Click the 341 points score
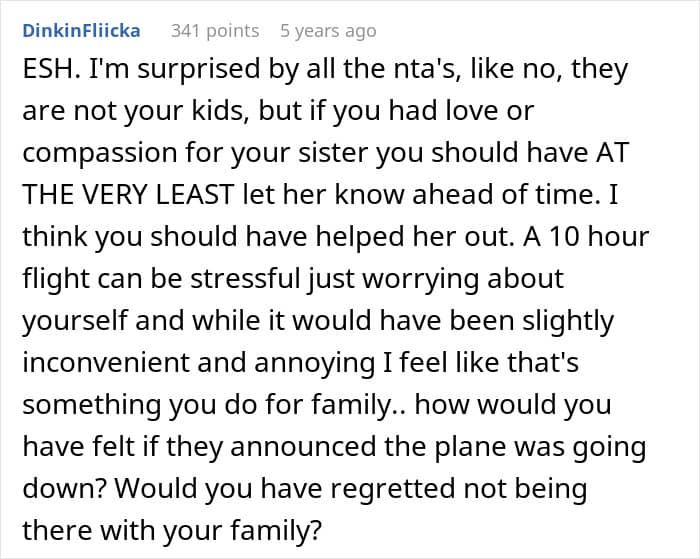Image resolution: width=700 pixels, height=559 pixels. [x=215, y=31]
